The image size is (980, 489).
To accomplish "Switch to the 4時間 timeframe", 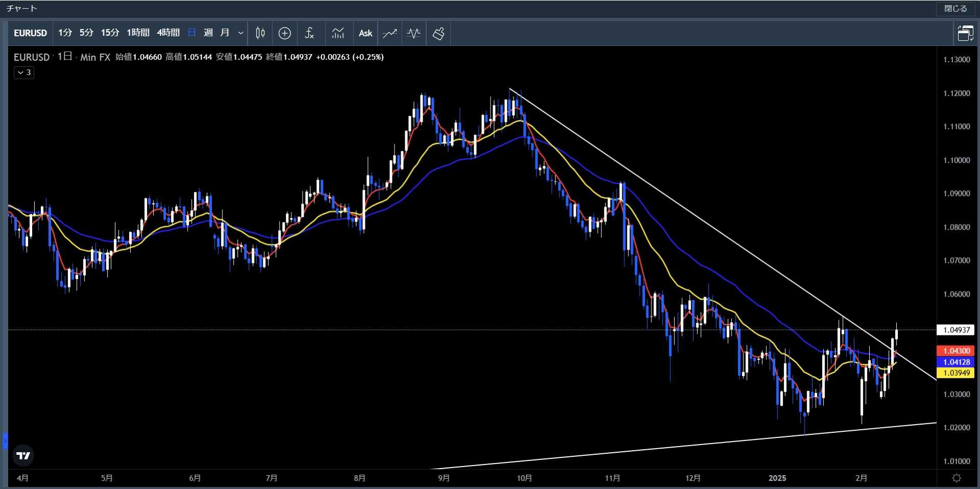I will 168,33.
